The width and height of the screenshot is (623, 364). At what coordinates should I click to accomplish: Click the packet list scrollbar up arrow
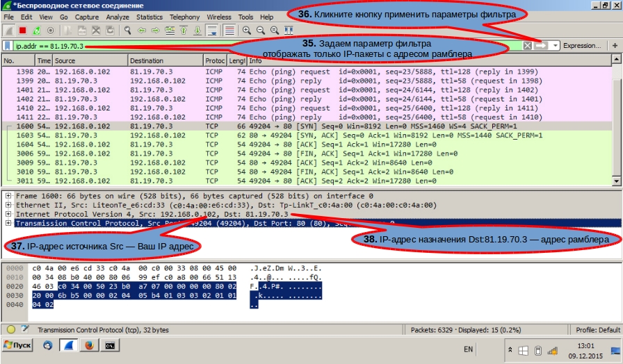[616, 60]
